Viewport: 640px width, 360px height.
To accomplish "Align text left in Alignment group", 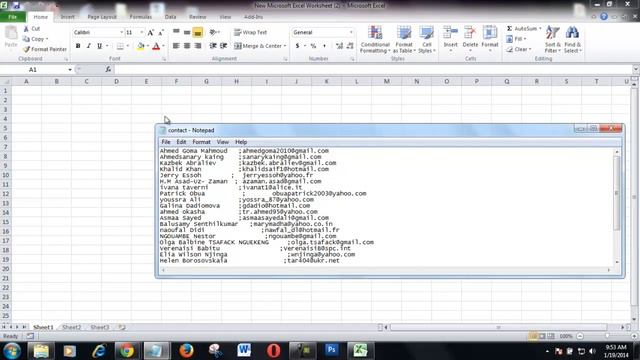I will click(x=176, y=46).
